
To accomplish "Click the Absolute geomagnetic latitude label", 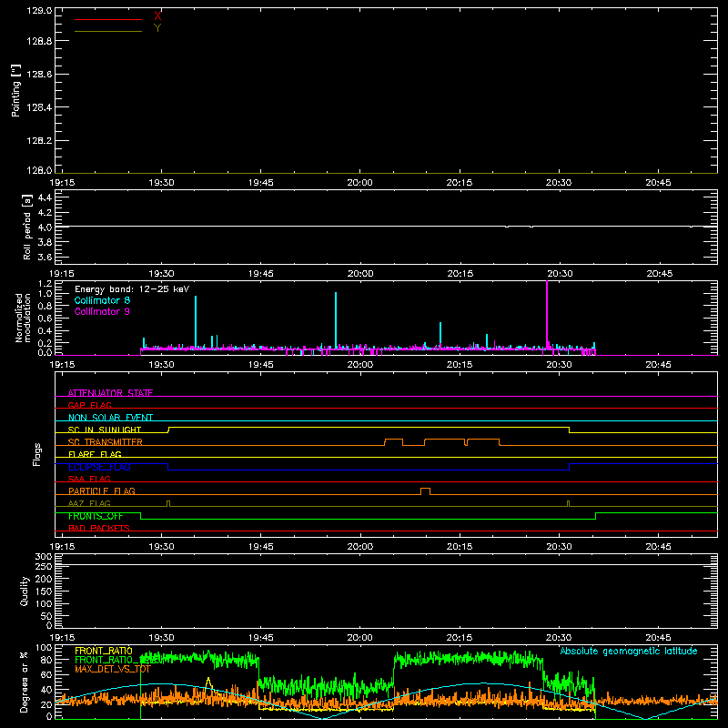I will tap(629, 651).
